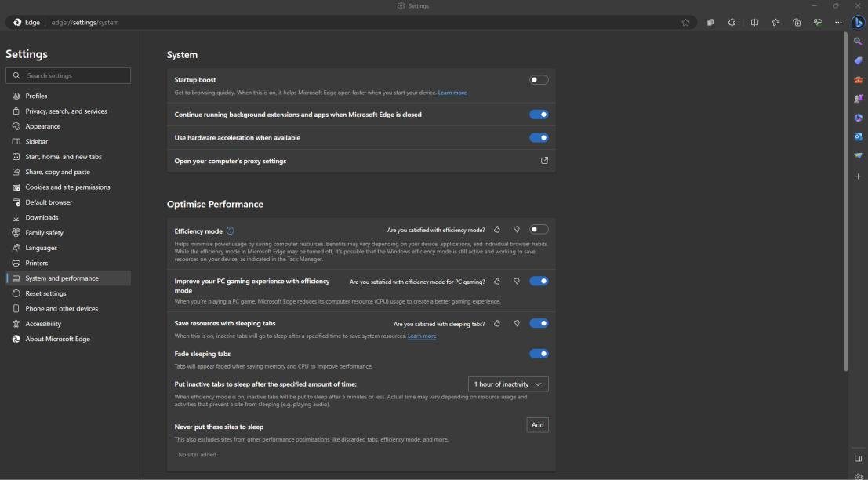The height and width of the screenshot is (480, 868).
Task: Open Browser essentials heart icon
Action: point(818,23)
